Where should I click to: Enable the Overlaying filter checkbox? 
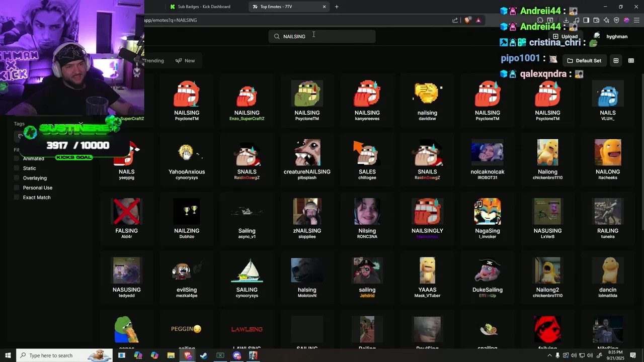[17, 178]
